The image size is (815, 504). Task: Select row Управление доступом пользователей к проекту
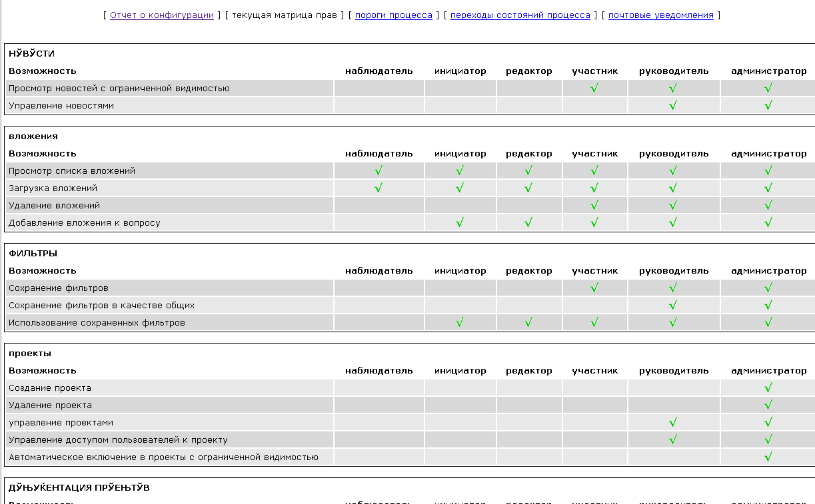click(410, 439)
